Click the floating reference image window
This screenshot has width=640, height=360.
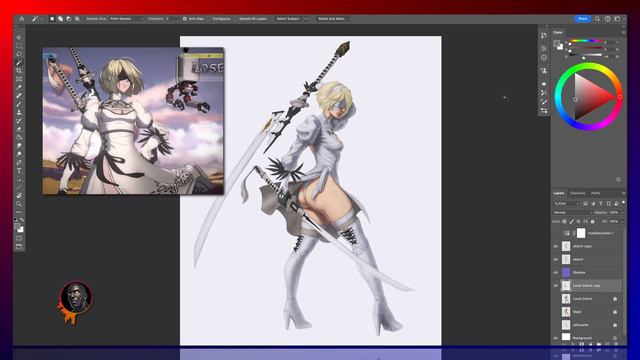(x=133, y=121)
